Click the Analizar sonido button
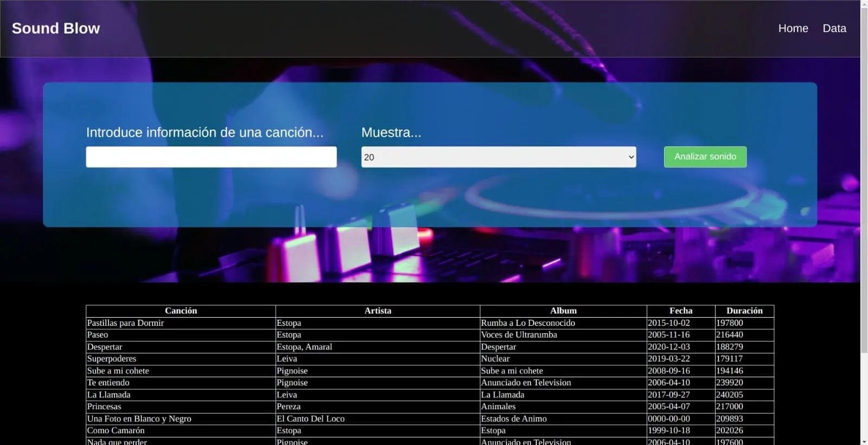The image size is (868, 445). [x=705, y=157]
